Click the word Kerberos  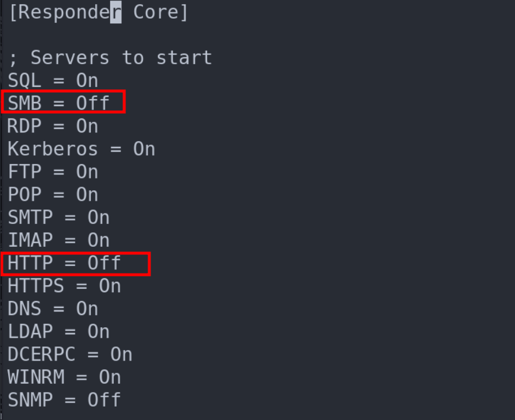click(x=53, y=149)
